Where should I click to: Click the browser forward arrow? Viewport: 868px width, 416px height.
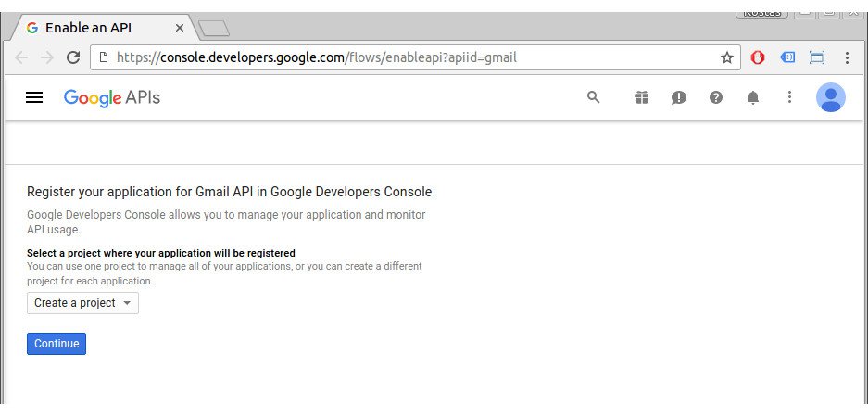click(x=47, y=57)
